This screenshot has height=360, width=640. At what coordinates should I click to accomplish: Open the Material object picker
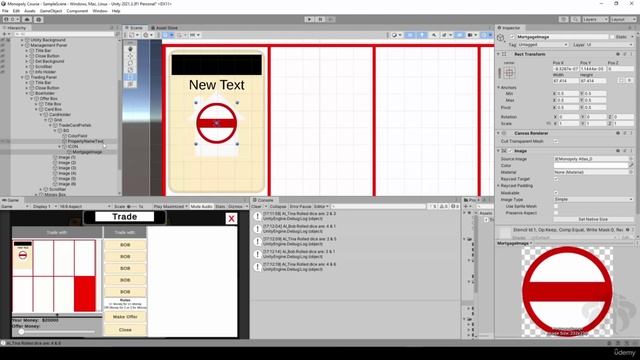[x=631, y=172]
